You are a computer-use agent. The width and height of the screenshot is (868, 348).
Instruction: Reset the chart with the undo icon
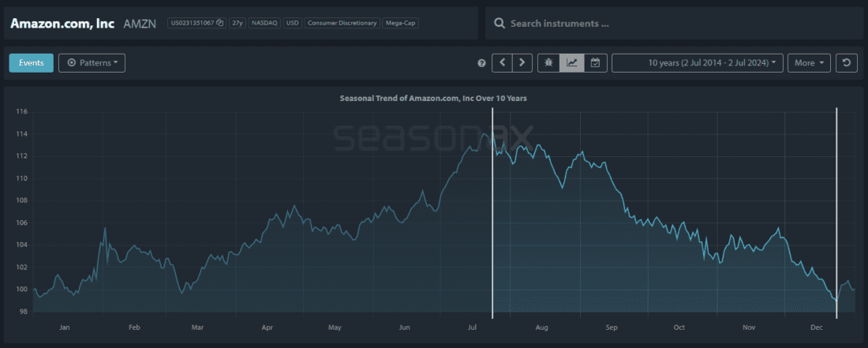point(847,62)
